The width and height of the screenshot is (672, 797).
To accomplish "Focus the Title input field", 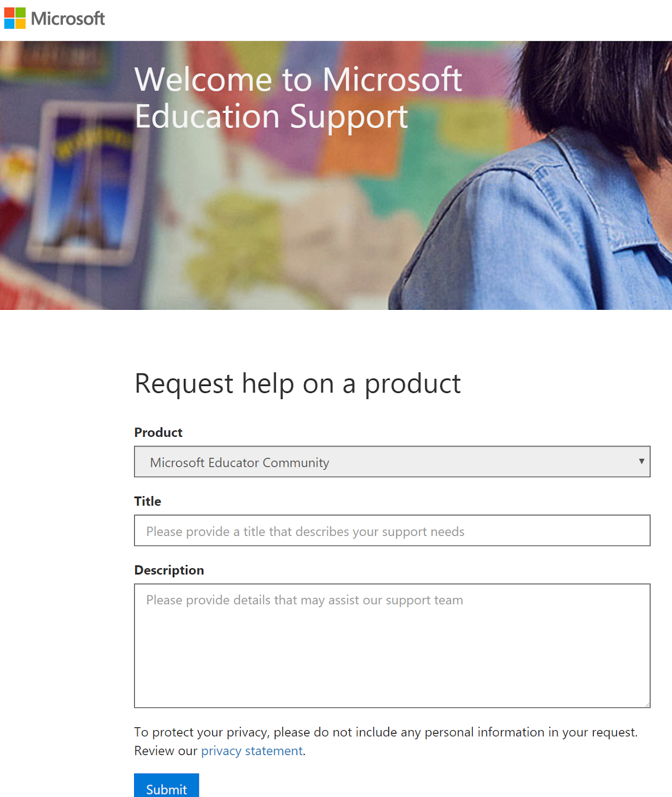I will (x=392, y=531).
